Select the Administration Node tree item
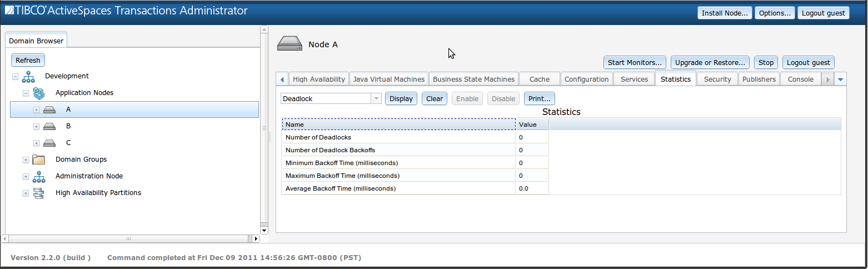The width and height of the screenshot is (868, 269). [x=89, y=176]
